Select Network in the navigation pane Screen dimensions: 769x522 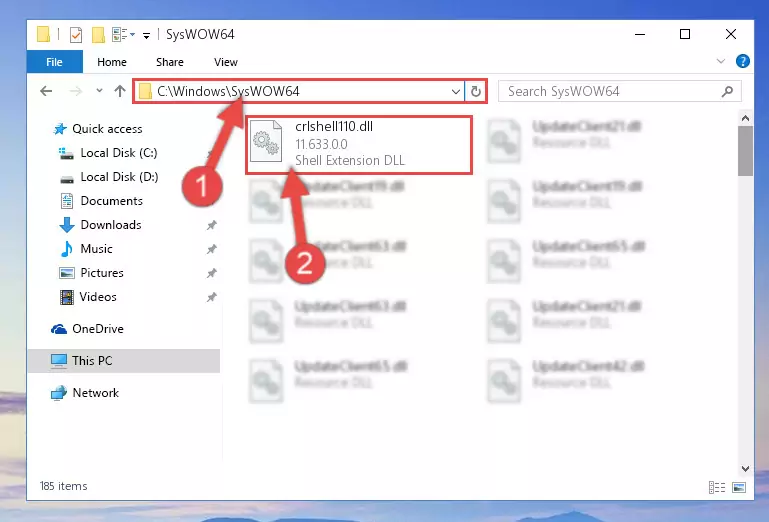click(x=96, y=392)
